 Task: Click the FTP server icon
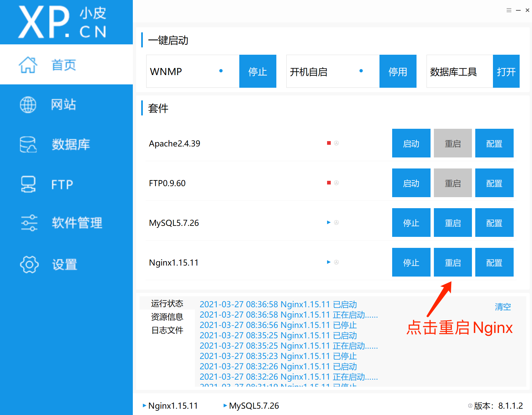pyautogui.click(x=28, y=184)
